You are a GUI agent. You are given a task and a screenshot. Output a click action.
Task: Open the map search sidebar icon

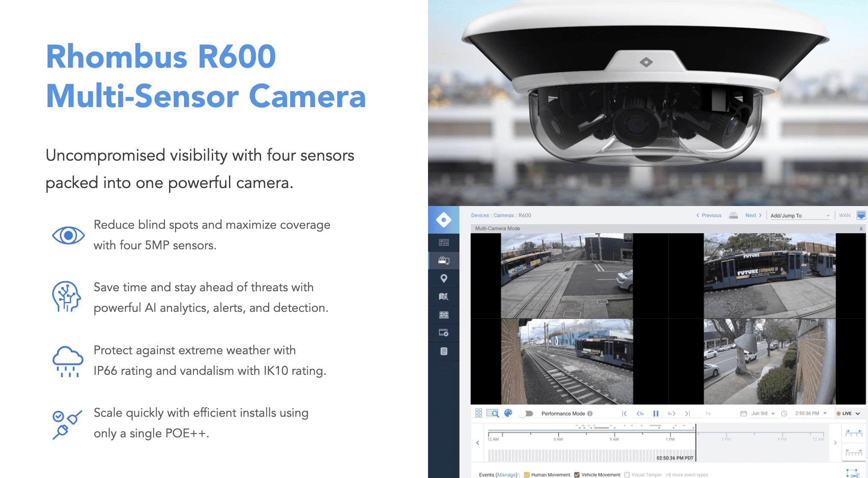[x=444, y=296]
